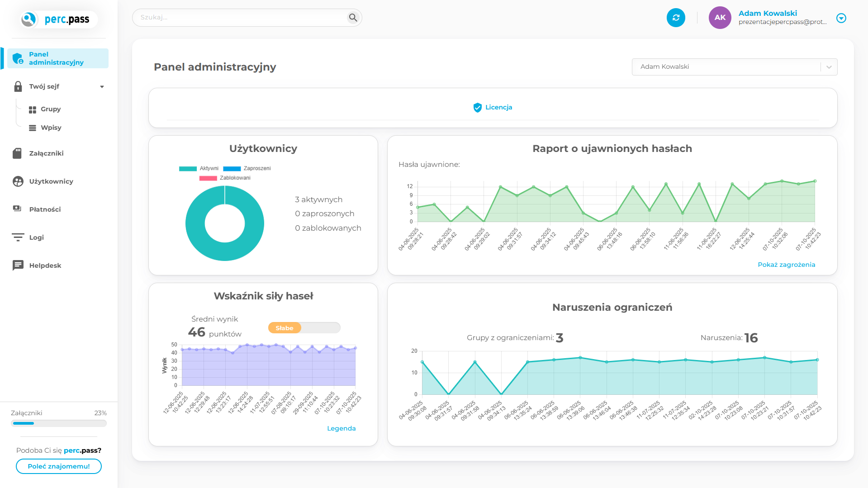Focus the Szukaj search field

240,18
